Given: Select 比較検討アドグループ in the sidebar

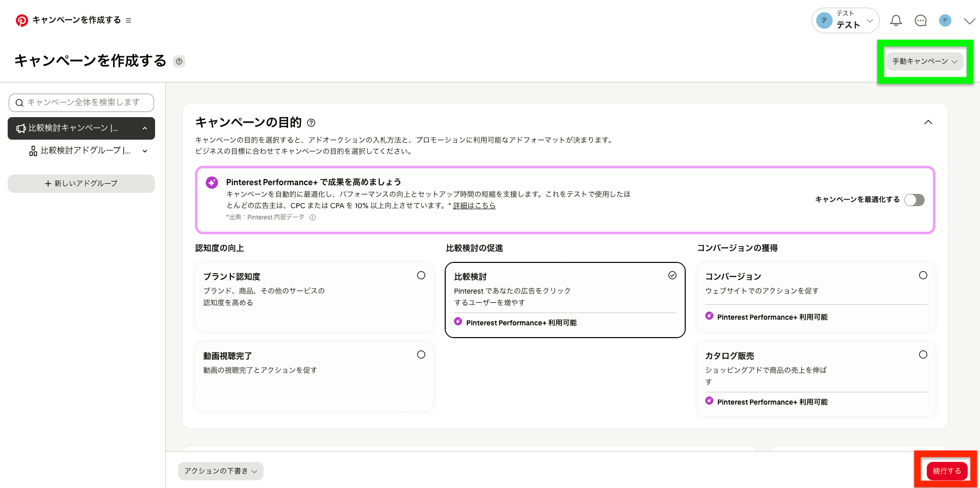Looking at the screenshot, I should tap(81, 151).
